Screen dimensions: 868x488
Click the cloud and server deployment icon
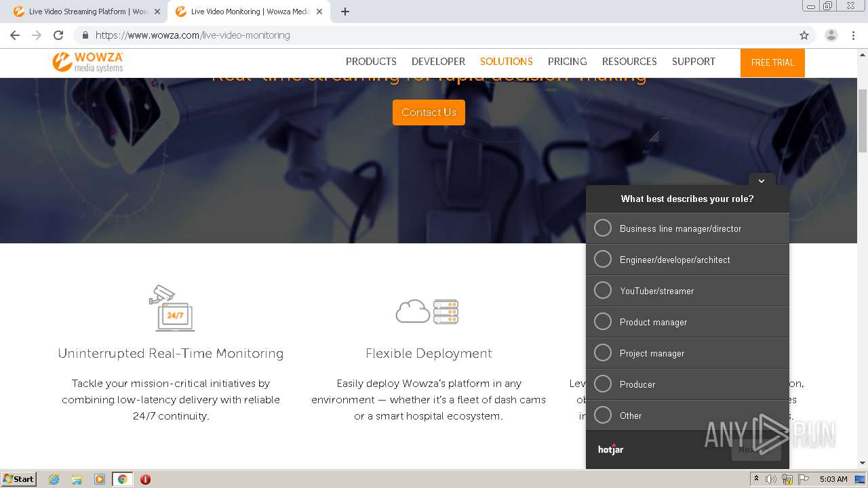point(427,311)
